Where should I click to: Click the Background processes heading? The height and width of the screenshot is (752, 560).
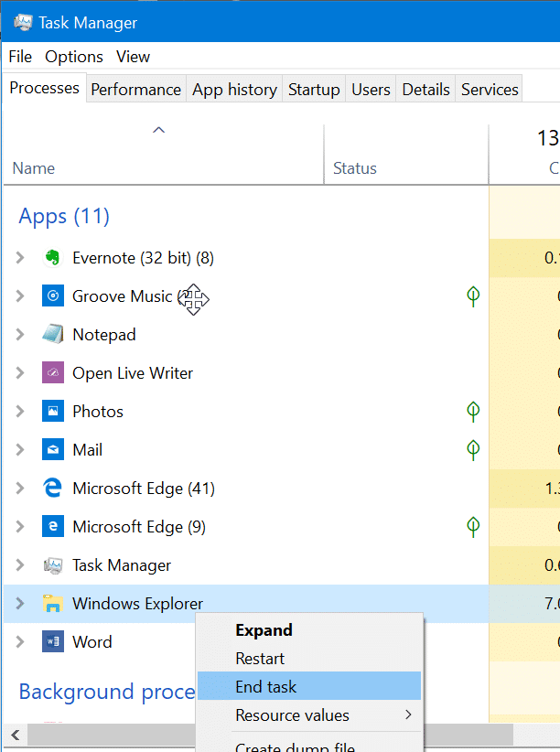pyautogui.click(x=106, y=692)
